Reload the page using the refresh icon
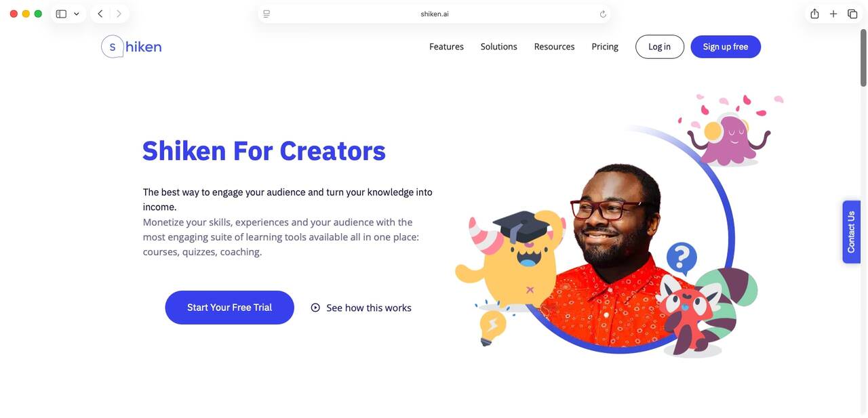 603,14
